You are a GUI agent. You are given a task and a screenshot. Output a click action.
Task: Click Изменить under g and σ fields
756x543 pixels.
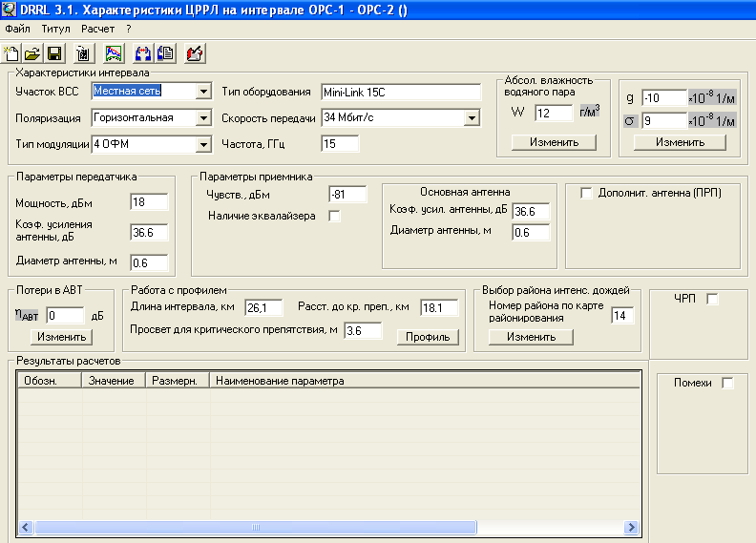[x=680, y=142]
